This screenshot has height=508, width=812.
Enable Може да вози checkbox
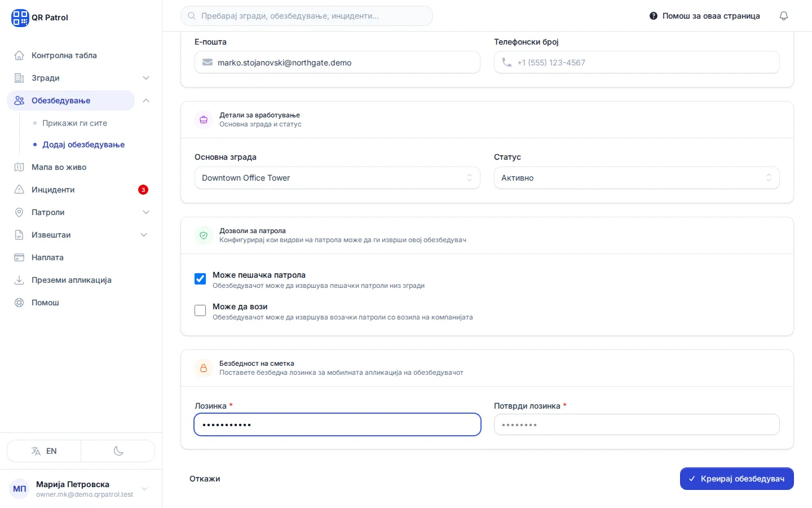point(200,310)
